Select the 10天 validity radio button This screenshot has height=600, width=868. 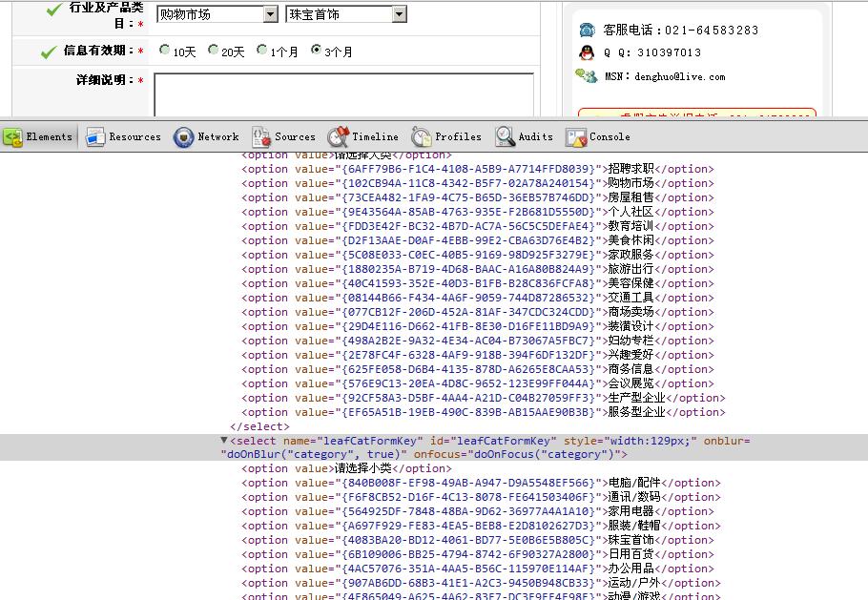[x=164, y=50]
